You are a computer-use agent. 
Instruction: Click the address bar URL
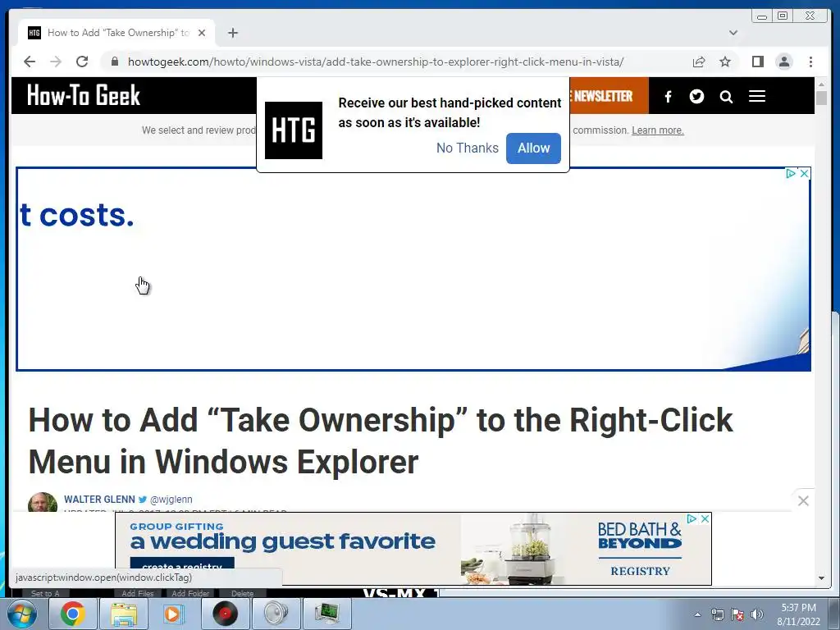375,62
